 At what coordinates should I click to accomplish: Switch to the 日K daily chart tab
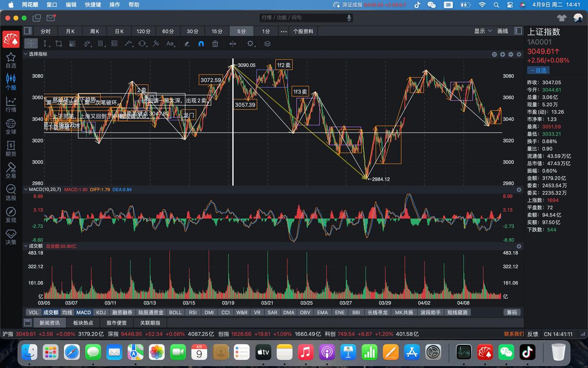[x=119, y=31]
